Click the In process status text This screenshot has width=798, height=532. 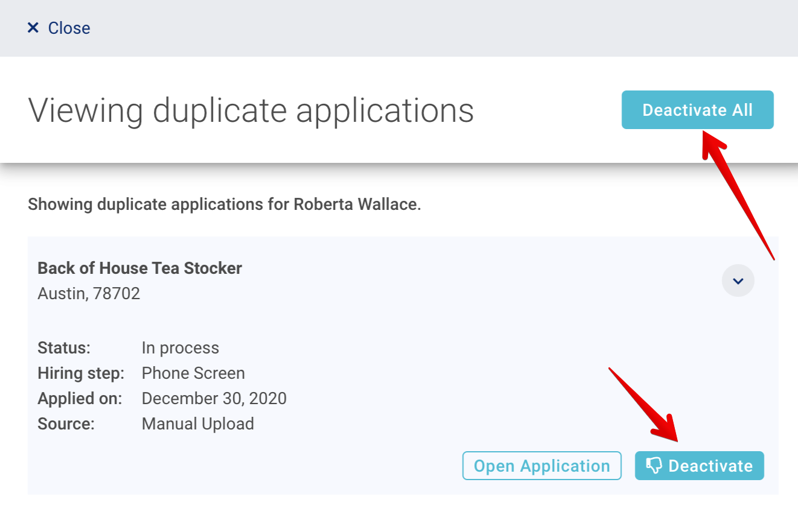pyautogui.click(x=180, y=347)
